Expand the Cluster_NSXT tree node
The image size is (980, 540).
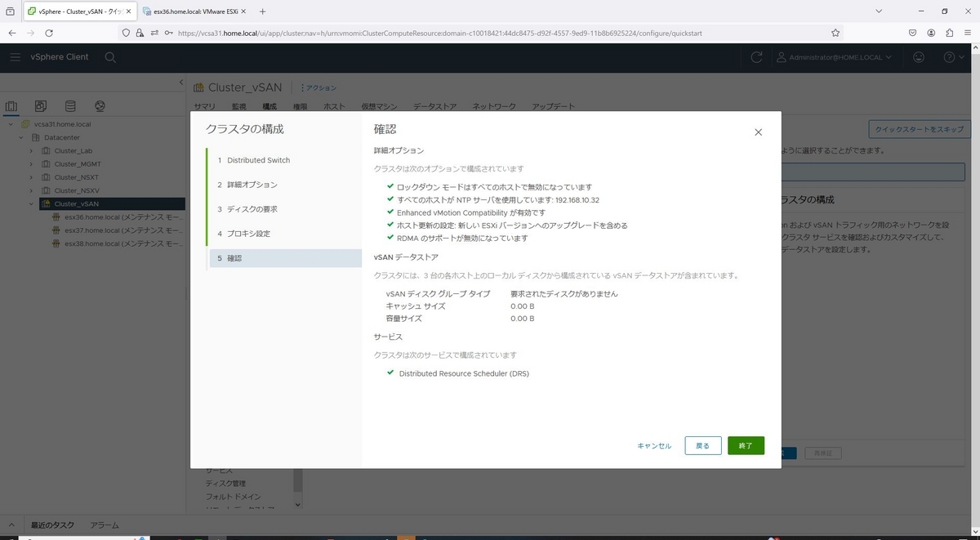31,177
